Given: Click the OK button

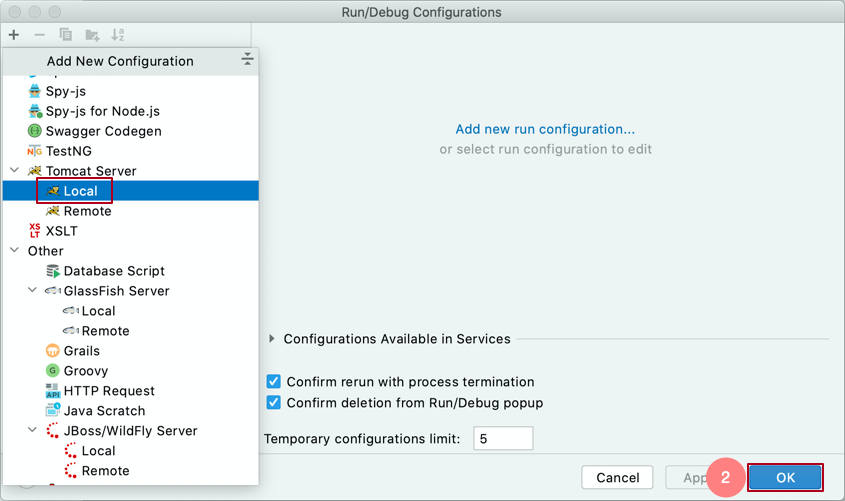Looking at the screenshot, I should (785, 477).
